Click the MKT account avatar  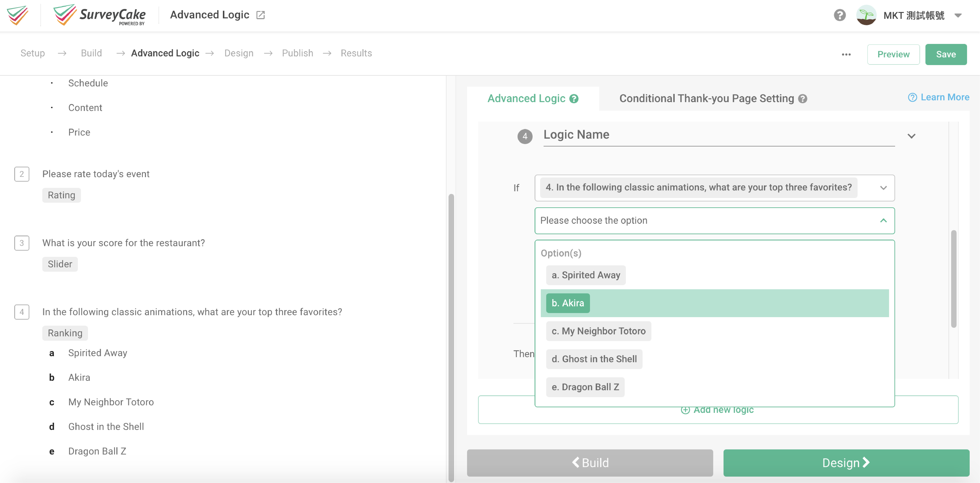click(866, 15)
